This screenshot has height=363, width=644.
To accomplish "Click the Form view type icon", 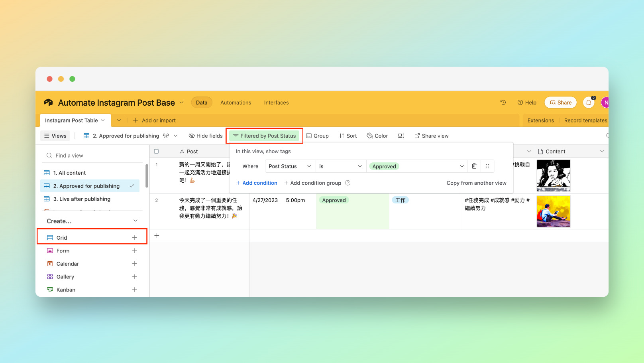I will click(50, 251).
